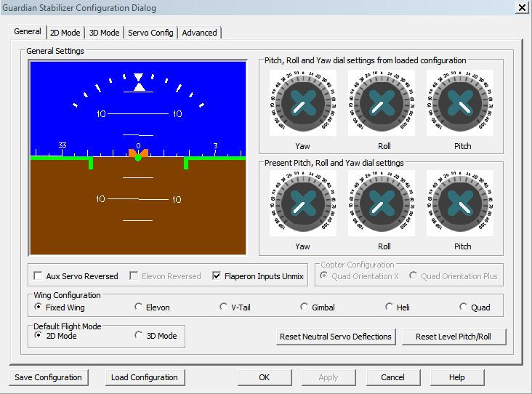Confirm with the OK button

click(265, 377)
